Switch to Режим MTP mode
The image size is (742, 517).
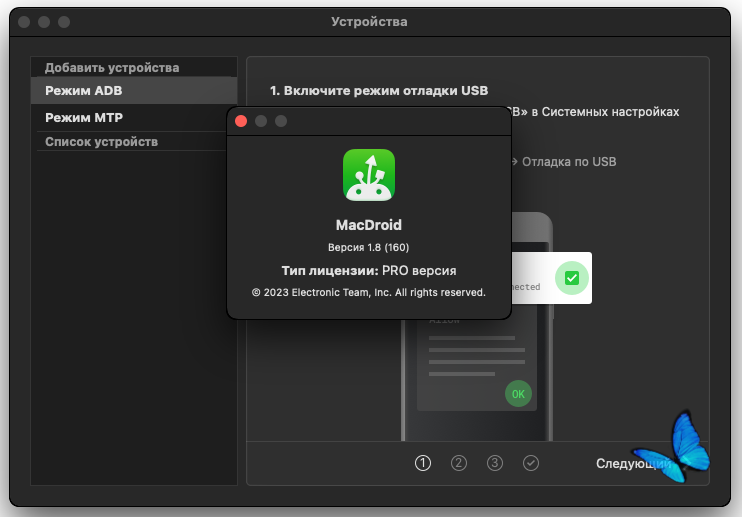click(x=134, y=117)
